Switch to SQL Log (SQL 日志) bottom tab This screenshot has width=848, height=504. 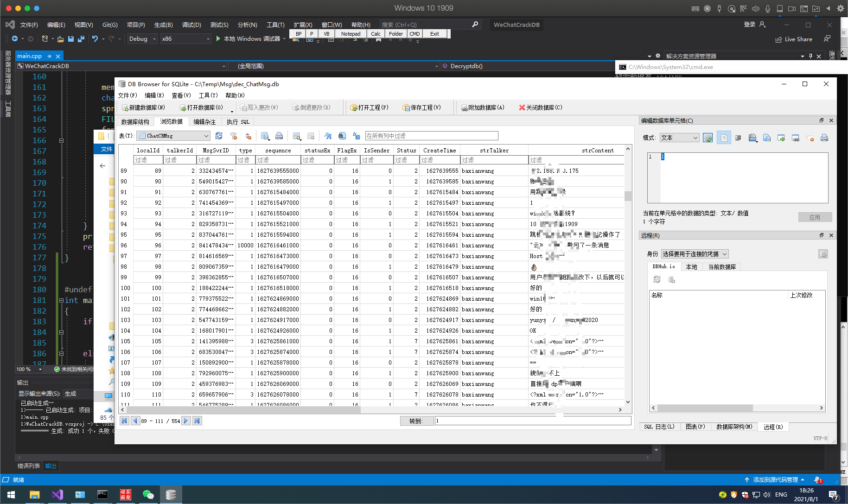tap(659, 427)
